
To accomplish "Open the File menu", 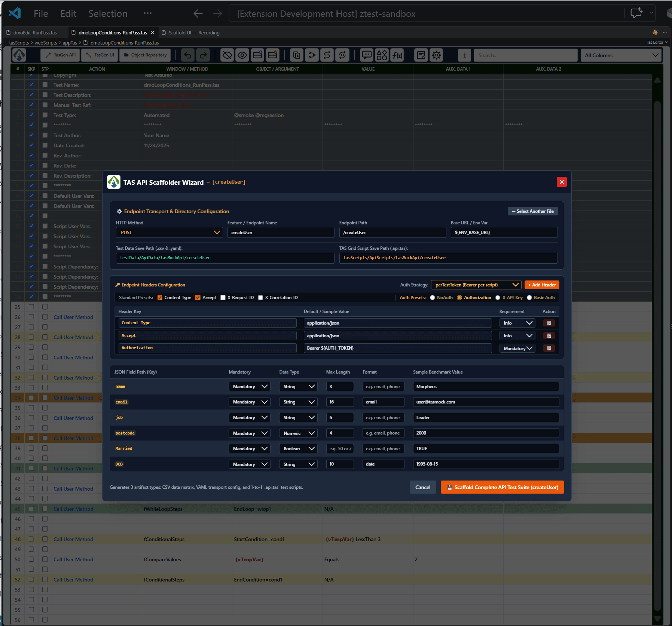I will 41,14.
